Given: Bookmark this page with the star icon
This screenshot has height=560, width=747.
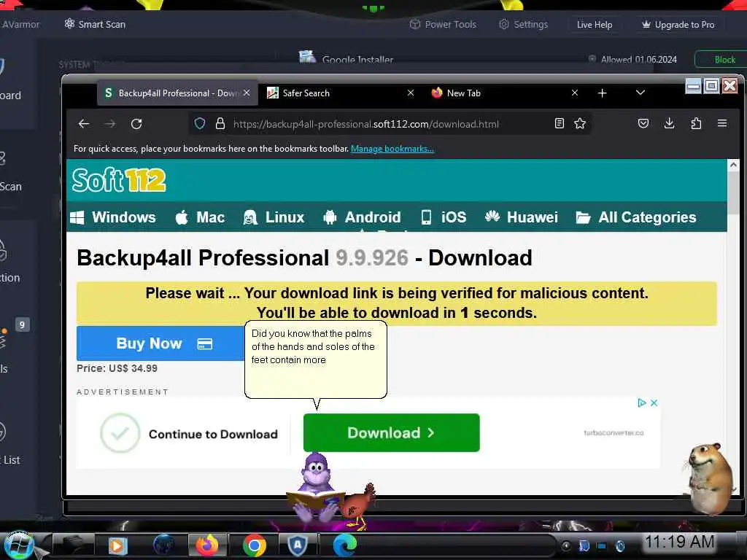Looking at the screenshot, I should [580, 124].
